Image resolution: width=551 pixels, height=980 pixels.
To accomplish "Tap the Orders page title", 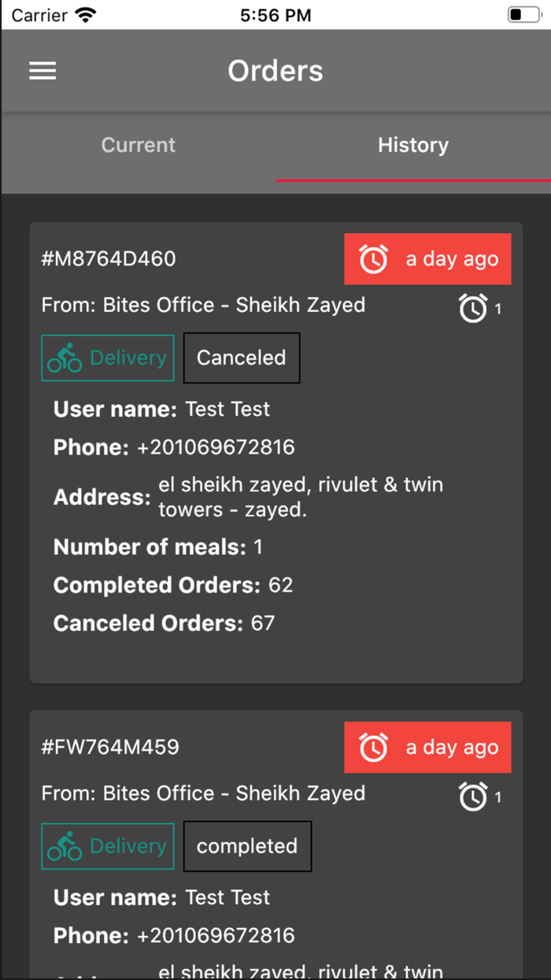I will (x=275, y=71).
